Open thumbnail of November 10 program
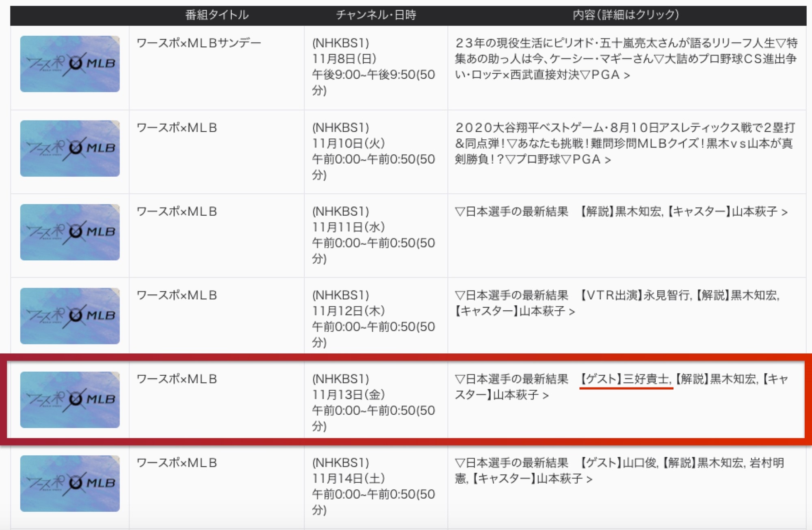 tap(70, 148)
